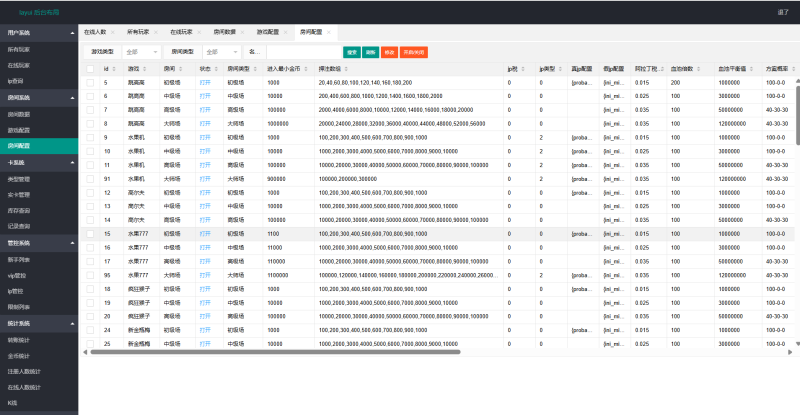This screenshot has width=800, height=415.
Task: Close the 房间数据 tab with its X
Action: point(242,32)
